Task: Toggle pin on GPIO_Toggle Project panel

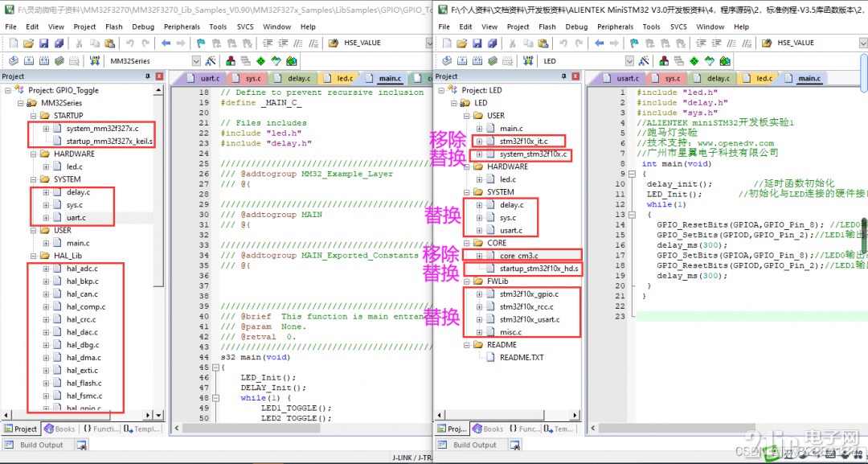Action: pos(148,76)
